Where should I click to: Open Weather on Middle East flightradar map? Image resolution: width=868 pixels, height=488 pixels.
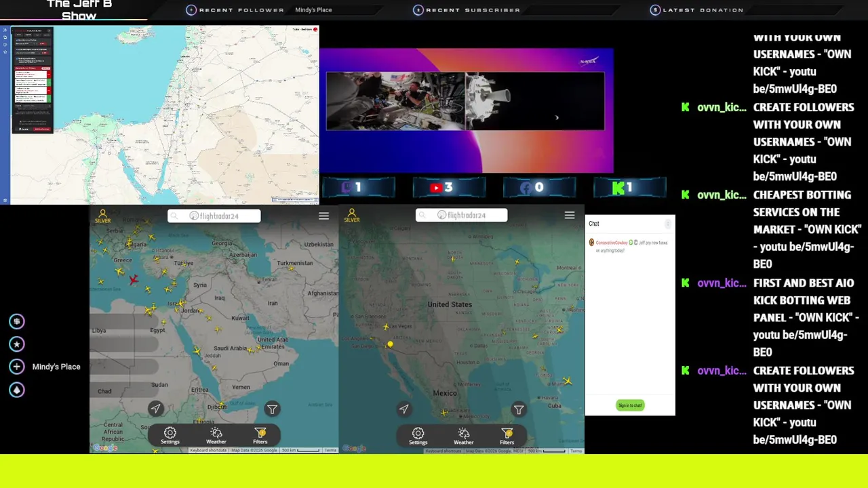(216, 436)
